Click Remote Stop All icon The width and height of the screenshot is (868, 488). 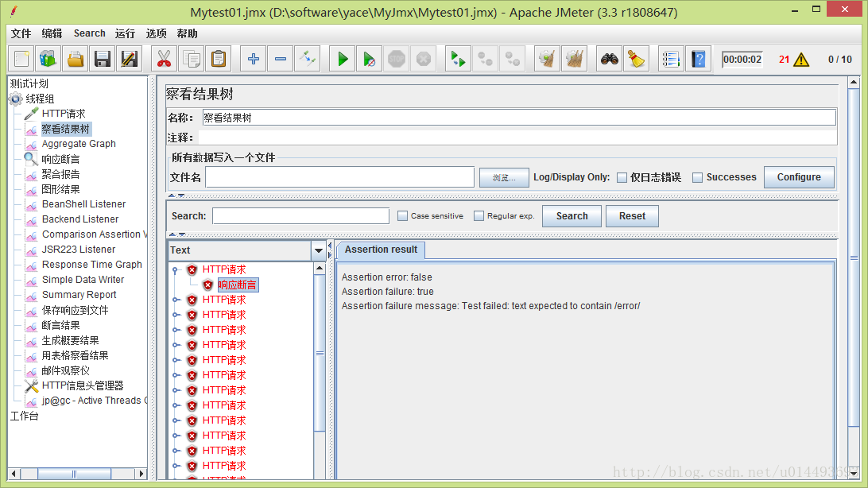click(x=486, y=59)
